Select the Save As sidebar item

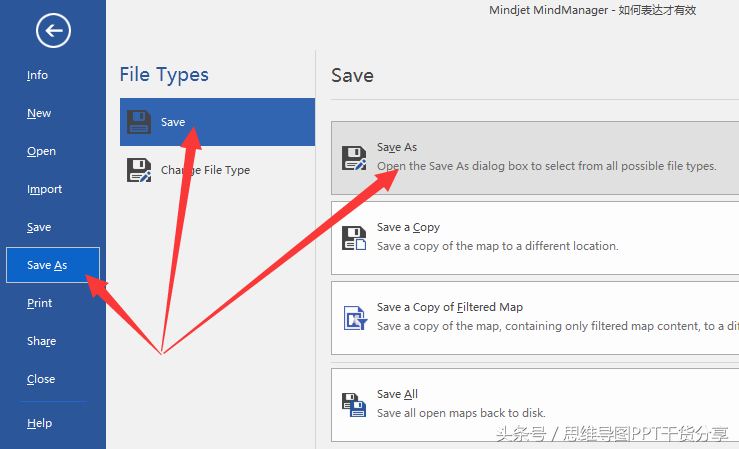click(x=53, y=265)
